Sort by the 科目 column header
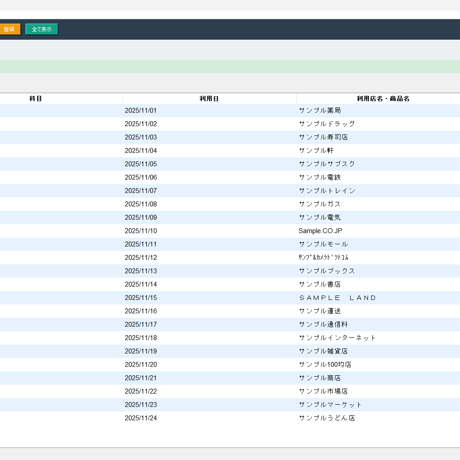This screenshot has width=460, height=460. 36,99
